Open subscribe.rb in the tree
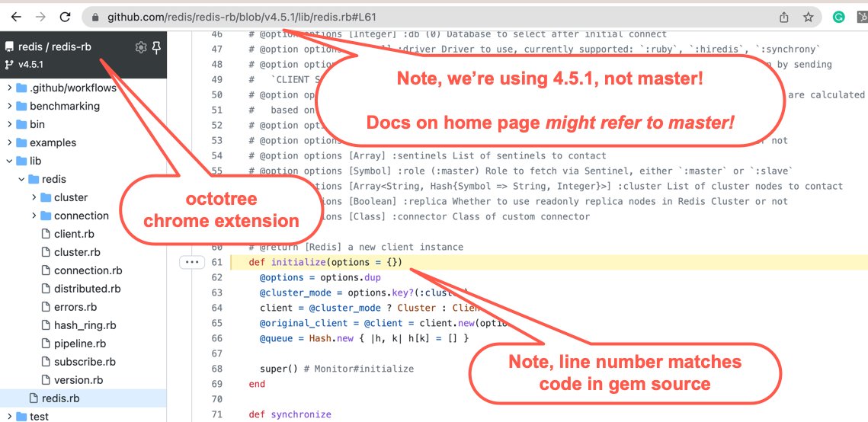Viewport: 868px width, 422px height. tap(85, 362)
